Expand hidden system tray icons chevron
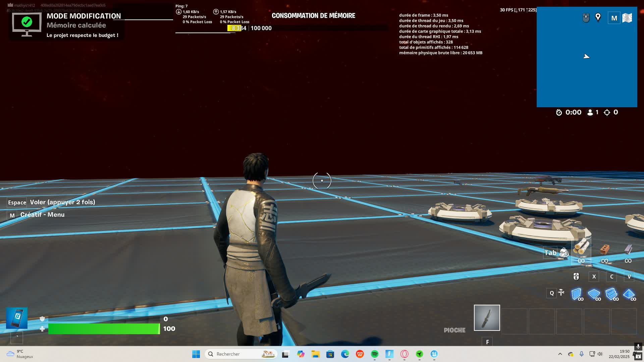 (x=560, y=354)
